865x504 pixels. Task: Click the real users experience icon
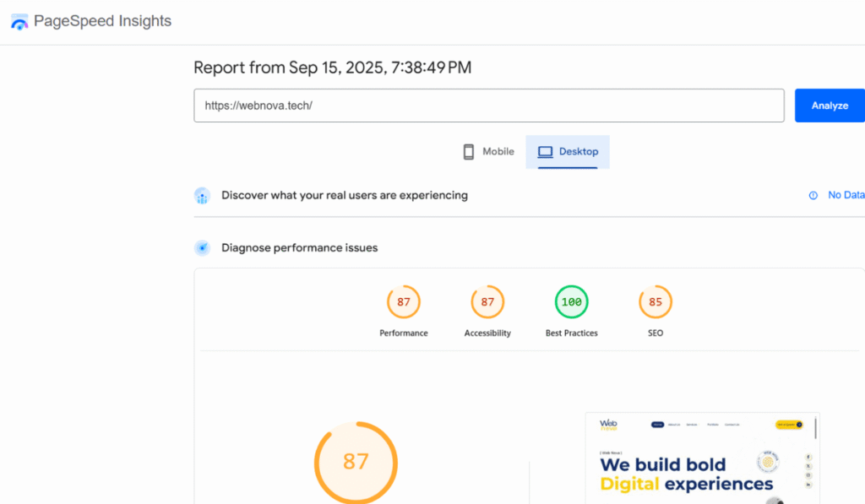202,196
